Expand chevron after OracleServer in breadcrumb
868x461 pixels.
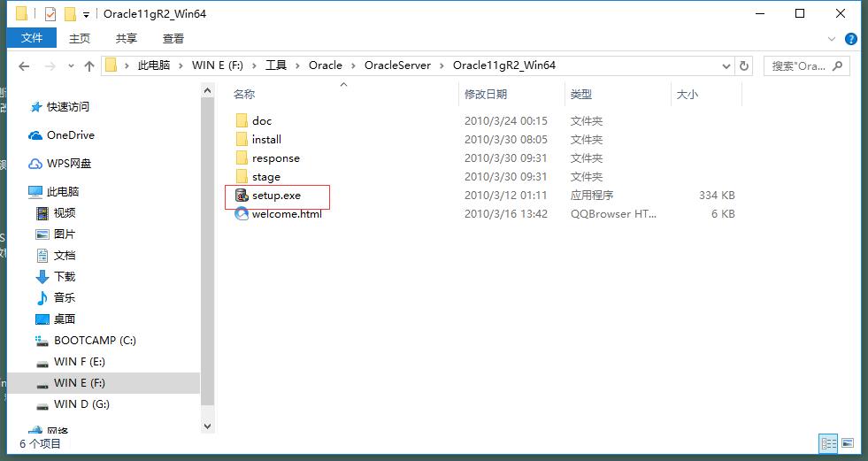442,65
